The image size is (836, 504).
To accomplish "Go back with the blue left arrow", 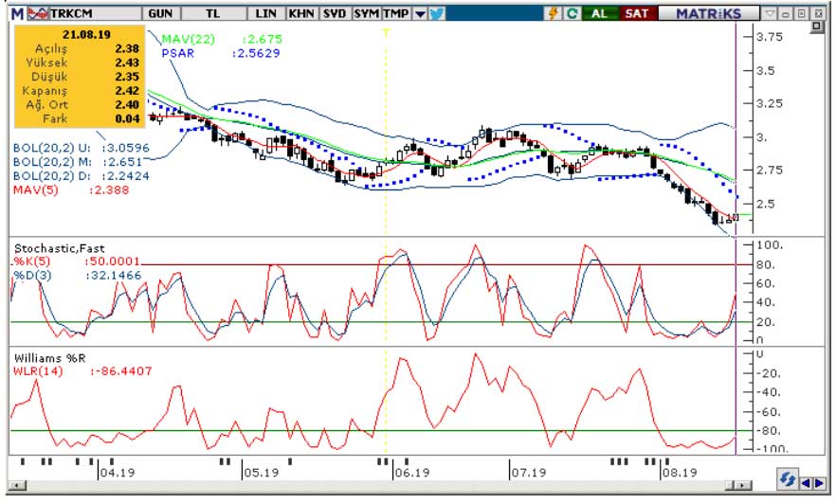I will (805, 483).
